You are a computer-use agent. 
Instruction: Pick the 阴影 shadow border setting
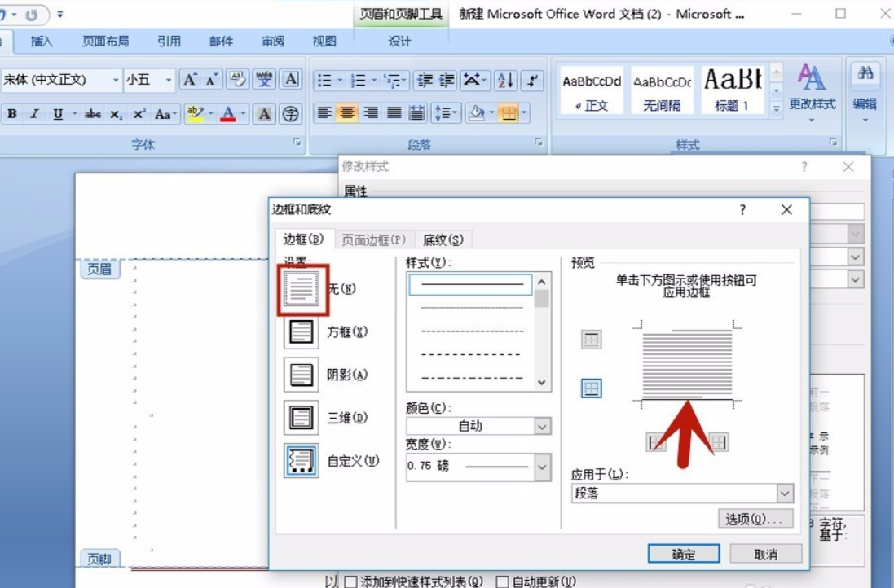pyautogui.click(x=301, y=375)
